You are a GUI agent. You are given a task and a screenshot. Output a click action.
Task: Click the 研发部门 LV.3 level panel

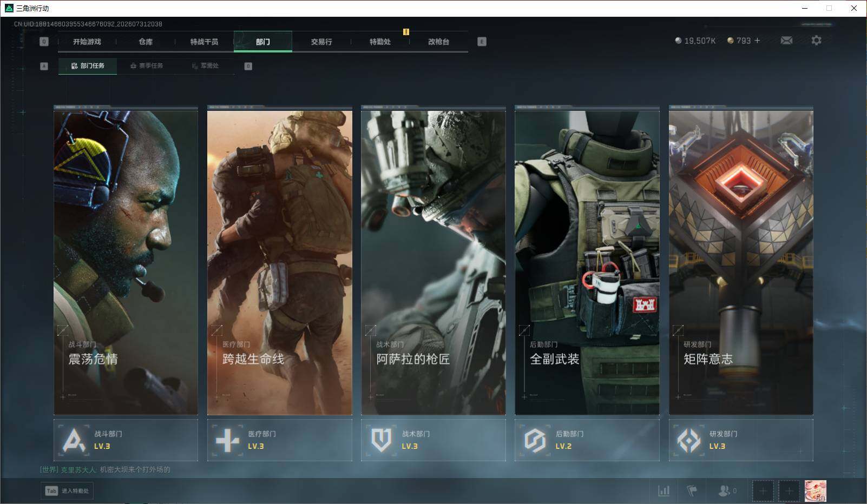(741, 440)
